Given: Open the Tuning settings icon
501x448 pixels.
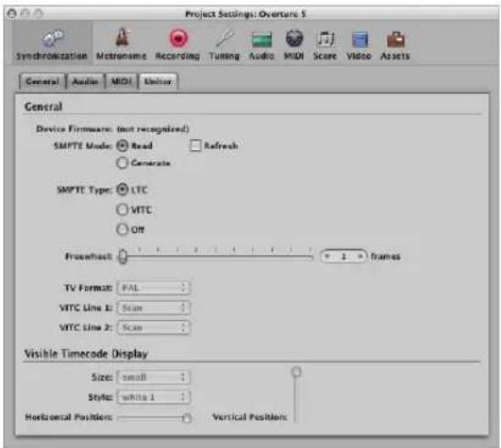Looking at the screenshot, I should pyautogui.click(x=224, y=45).
